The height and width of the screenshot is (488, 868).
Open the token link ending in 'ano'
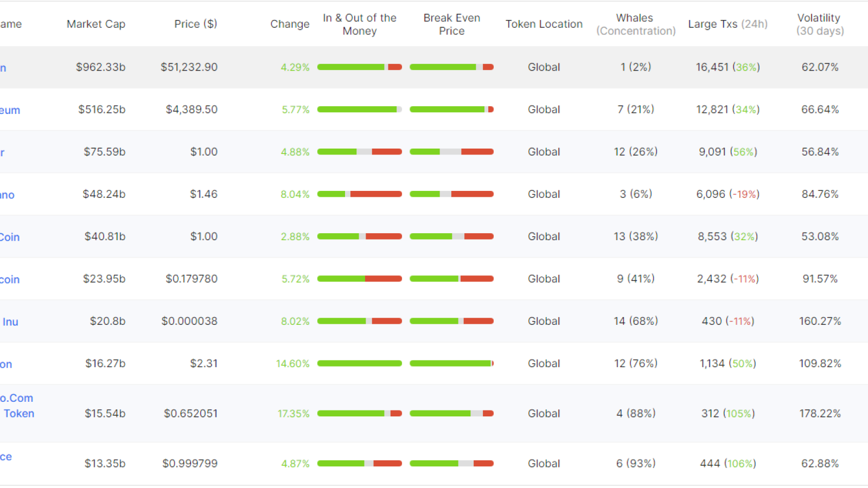click(7, 195)
